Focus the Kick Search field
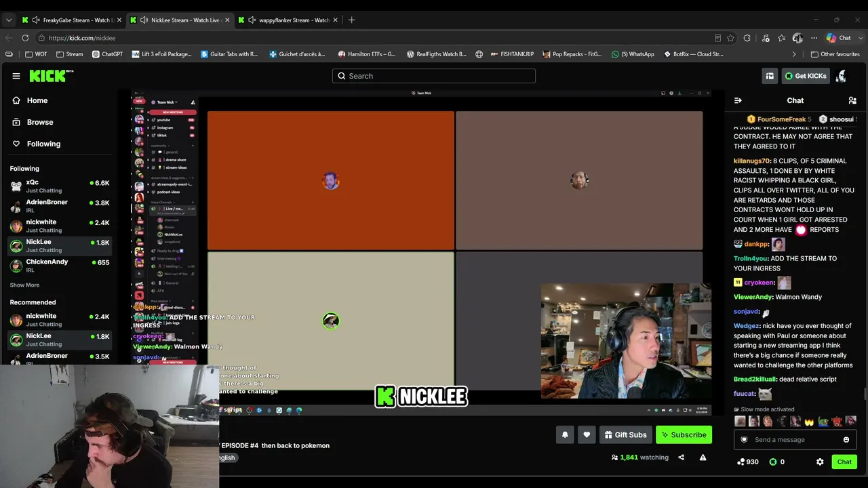 pyautogui.click(x=434, y=76)
